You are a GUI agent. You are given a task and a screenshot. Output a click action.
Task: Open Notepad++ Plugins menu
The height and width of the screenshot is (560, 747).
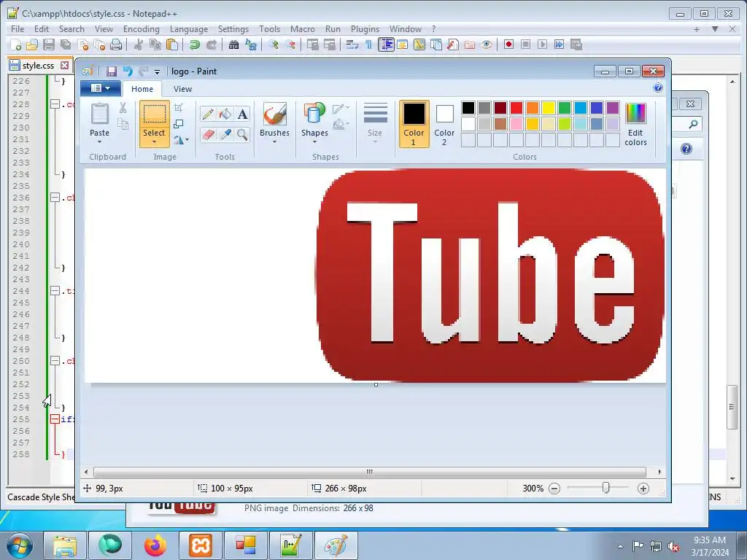[365, 29]
